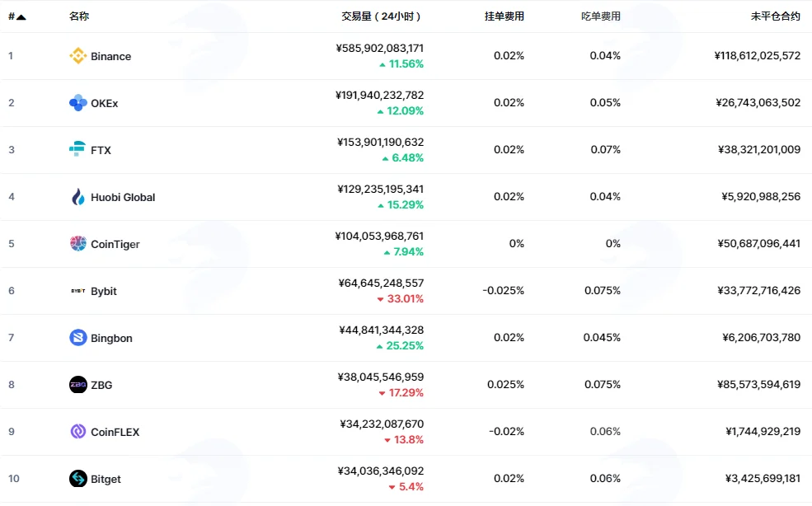Open the Binance exchange name link
This screenshot has width=812, height=506.
pyautogui.click(x=110, y=57)
